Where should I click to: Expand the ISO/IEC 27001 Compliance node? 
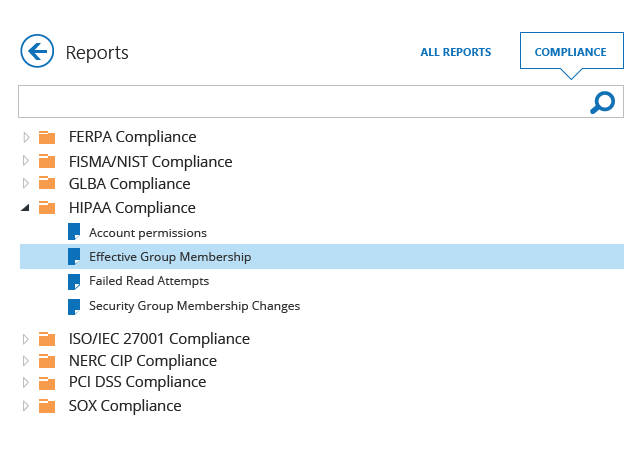26,339
